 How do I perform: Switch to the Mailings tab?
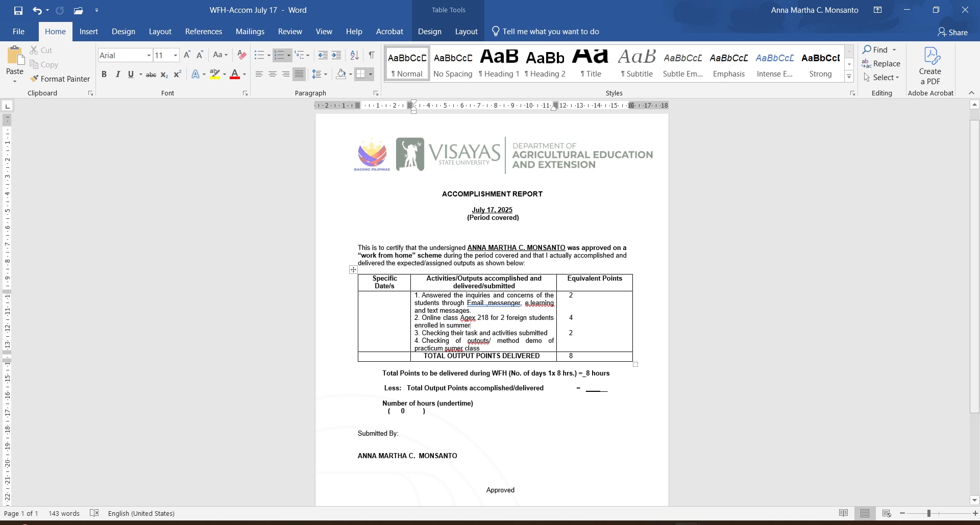[250, 32]
